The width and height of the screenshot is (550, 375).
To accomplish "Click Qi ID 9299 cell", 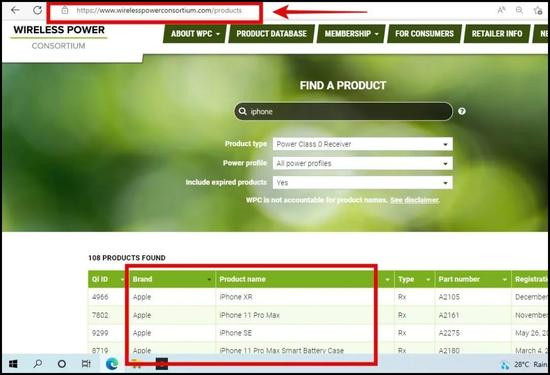I will (x=100, y=333).
